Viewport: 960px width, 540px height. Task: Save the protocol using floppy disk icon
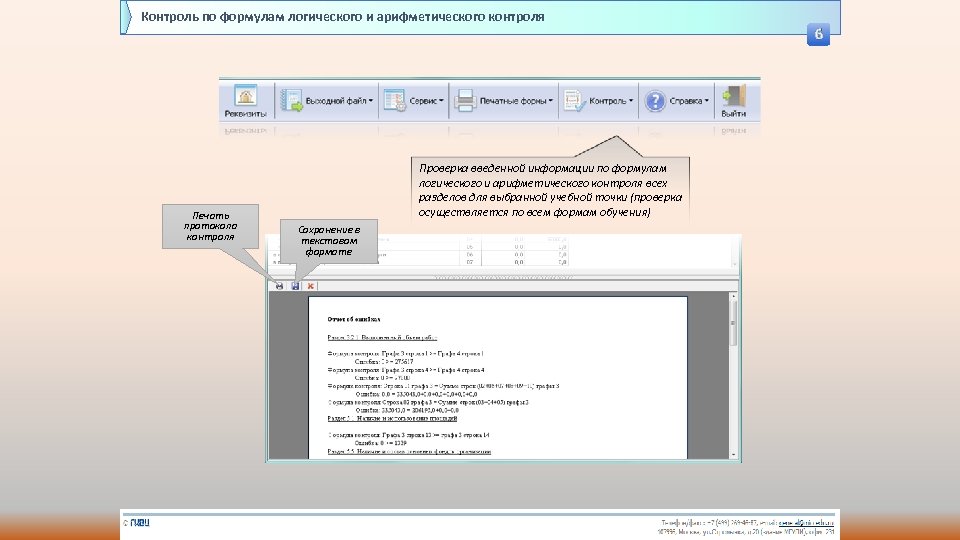(295, 286)
